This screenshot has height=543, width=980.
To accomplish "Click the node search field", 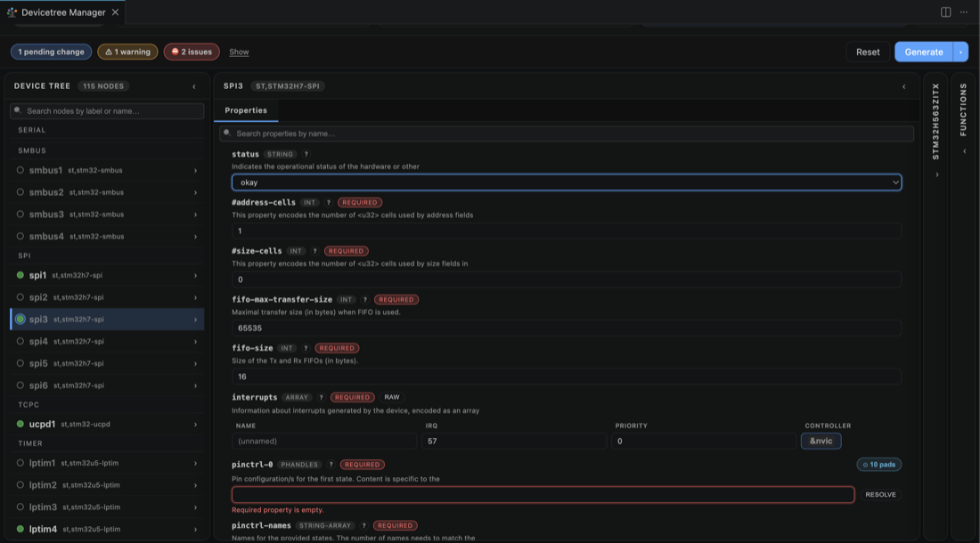I will 107,111.
